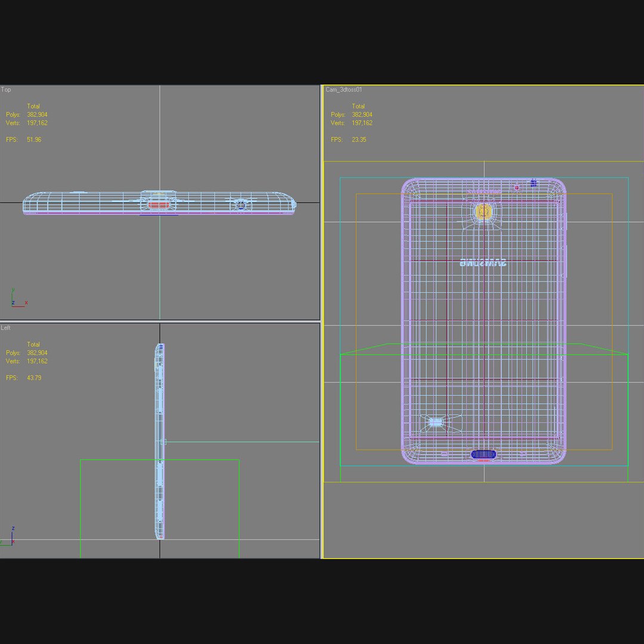Click the mirrored SAMSUNG logo on phone
Viewport: 644px width, 644px height.
tap(483, 262)
